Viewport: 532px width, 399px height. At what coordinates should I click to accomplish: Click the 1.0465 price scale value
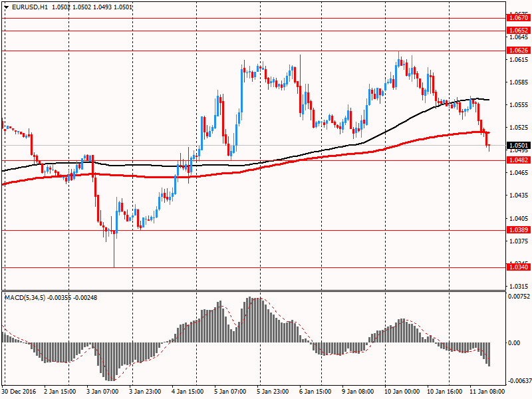[x=519, y=172]
